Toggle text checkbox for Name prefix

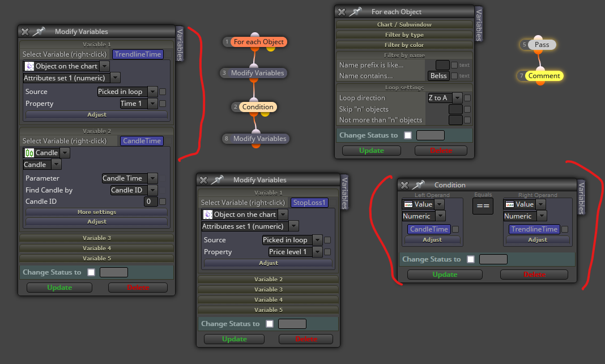coord(454,65)
